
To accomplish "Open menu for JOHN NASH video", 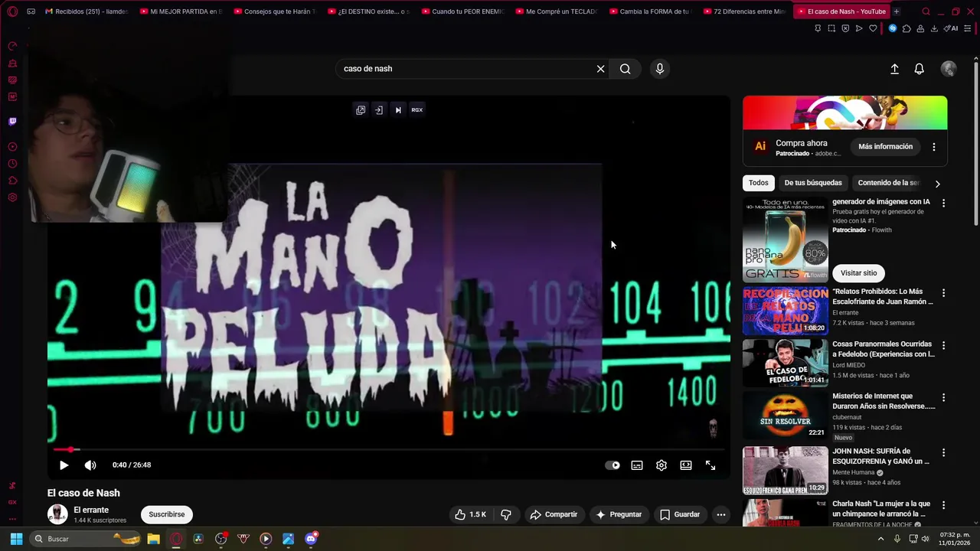I will [943, 453].
